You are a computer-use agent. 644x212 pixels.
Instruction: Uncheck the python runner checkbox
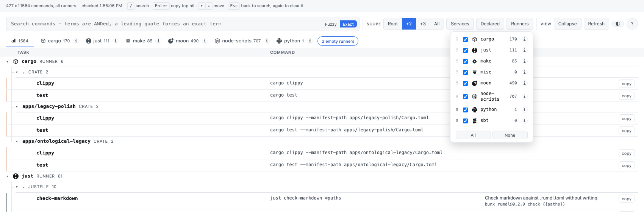coord(465,110)
